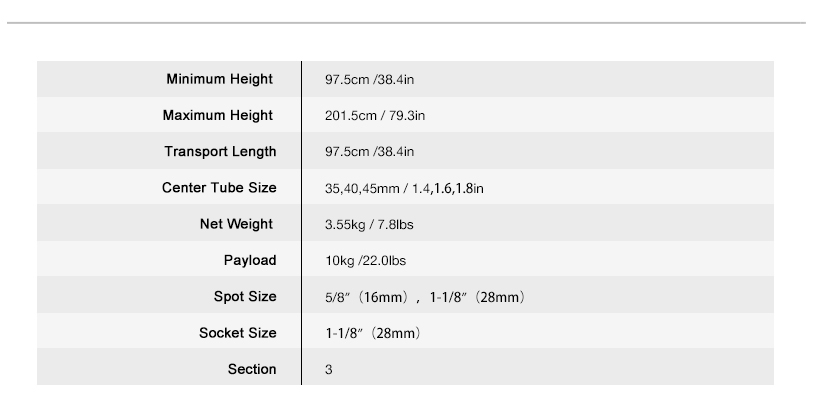Click the Center Tube Size label

219,188
